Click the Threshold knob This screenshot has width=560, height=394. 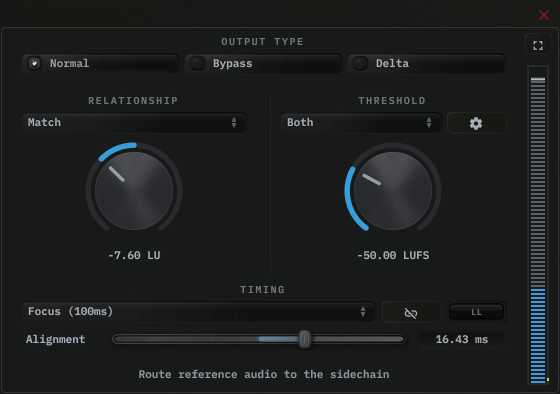(x=393, y=191)
